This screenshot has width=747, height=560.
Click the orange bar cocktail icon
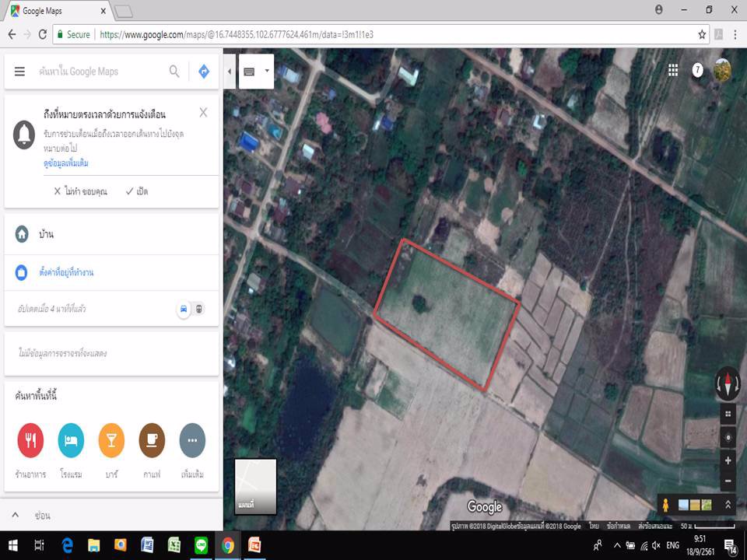pyautogui.click(x=111, y=441)
